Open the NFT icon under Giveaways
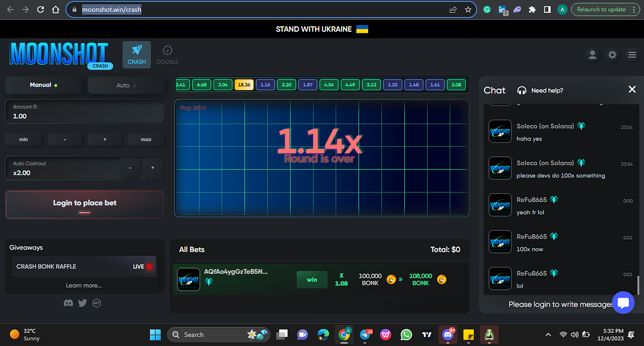Viewport: 644px width, 346px height. 97,303
